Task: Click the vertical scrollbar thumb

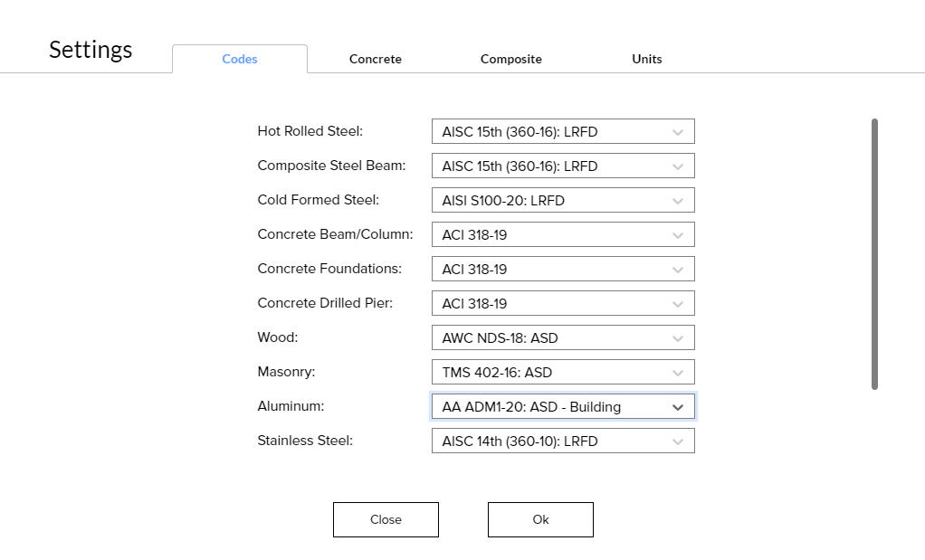Action: point(874,253)
